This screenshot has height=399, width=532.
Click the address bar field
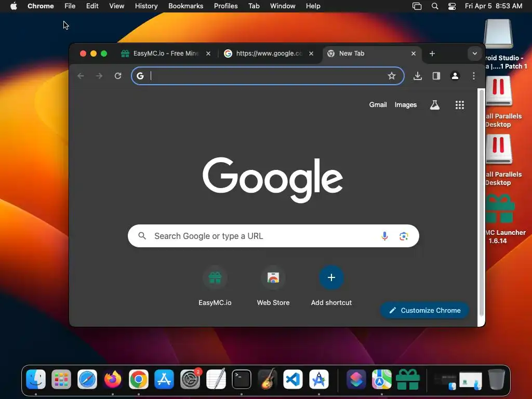click(268, 76)
